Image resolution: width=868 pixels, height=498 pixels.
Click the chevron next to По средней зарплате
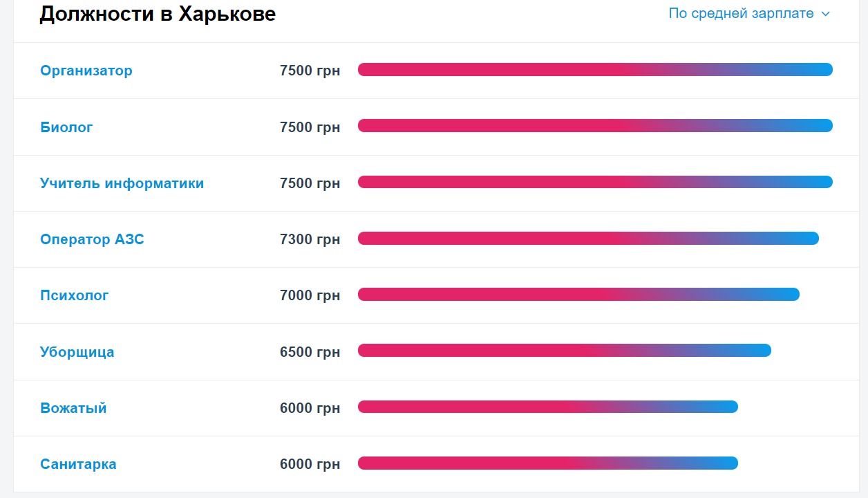[x=825, y=13]
